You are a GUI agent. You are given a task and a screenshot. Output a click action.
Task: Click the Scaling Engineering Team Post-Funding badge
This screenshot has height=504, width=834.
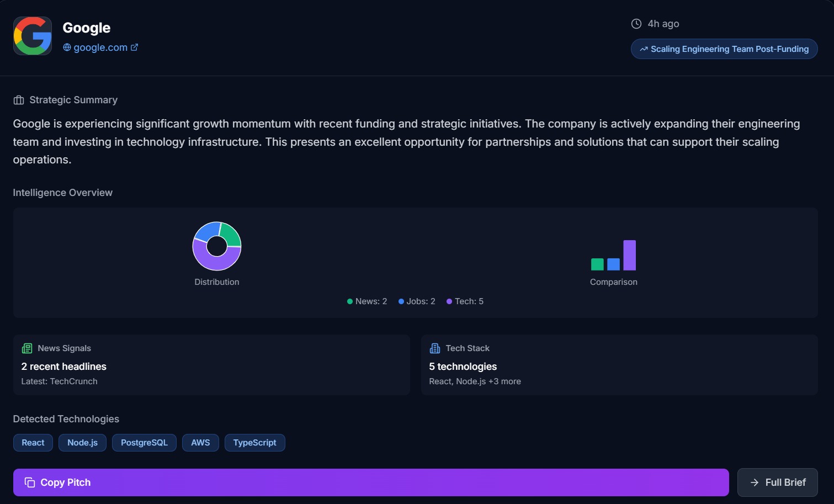click(x=724, y=49)
